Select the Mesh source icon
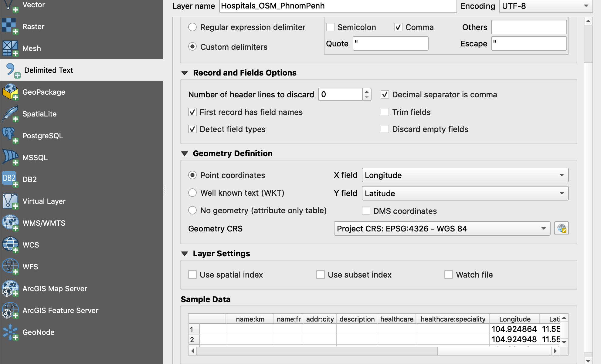Image resolution: width=601 pixels, height=364 pixels. [10, 48]
